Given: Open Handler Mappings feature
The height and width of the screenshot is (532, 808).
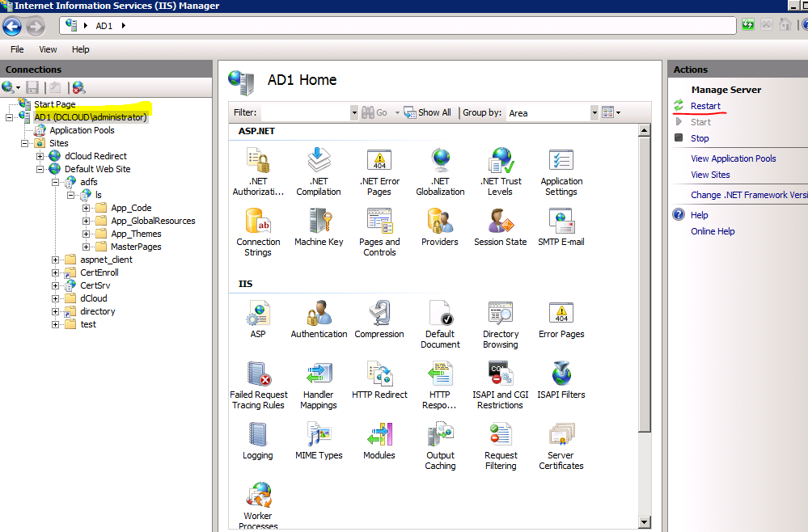Looking at the screenshot, I should (319, 385).
